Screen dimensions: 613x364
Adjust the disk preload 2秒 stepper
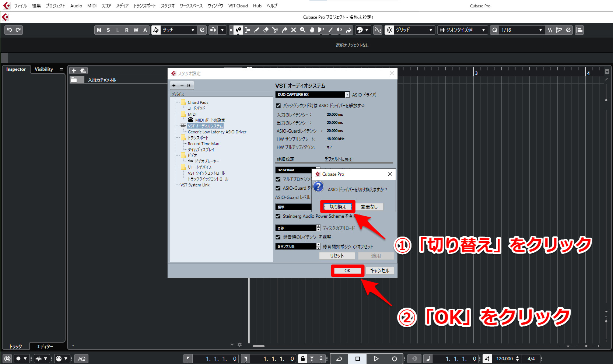click(318, 228)
